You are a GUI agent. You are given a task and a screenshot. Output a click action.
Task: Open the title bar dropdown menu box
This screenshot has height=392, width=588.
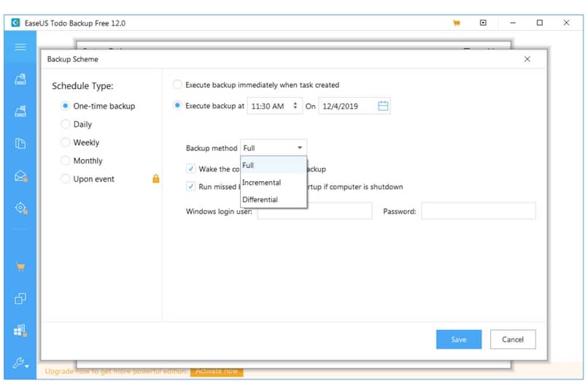coord(483,23)
